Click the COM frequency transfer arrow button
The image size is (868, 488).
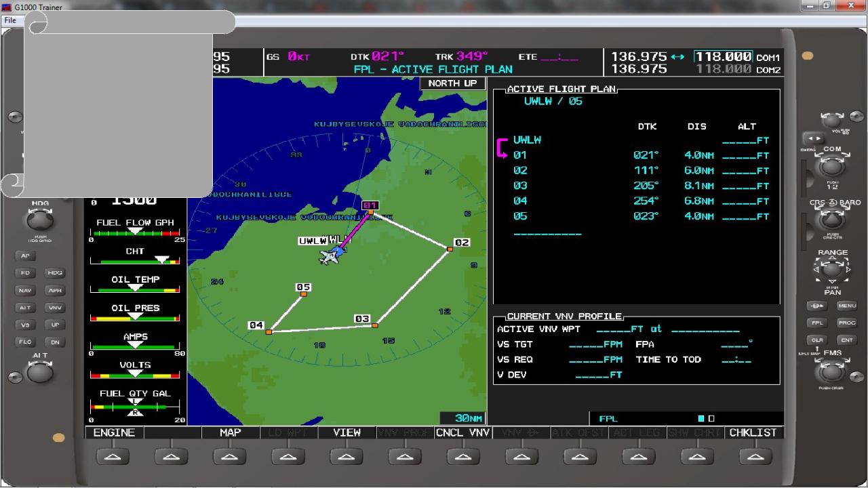pos(812,138)
